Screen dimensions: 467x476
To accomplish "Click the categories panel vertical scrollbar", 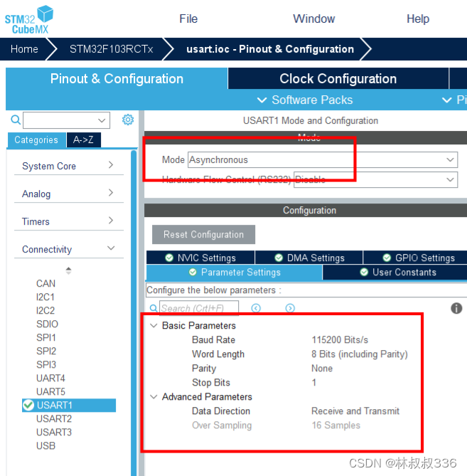I will tap(134, 312).
